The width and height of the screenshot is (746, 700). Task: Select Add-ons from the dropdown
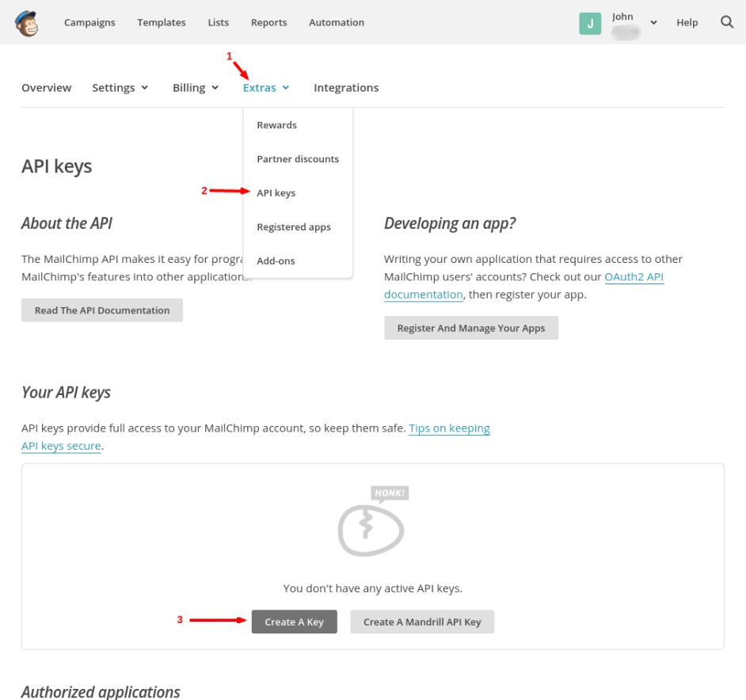276,261
